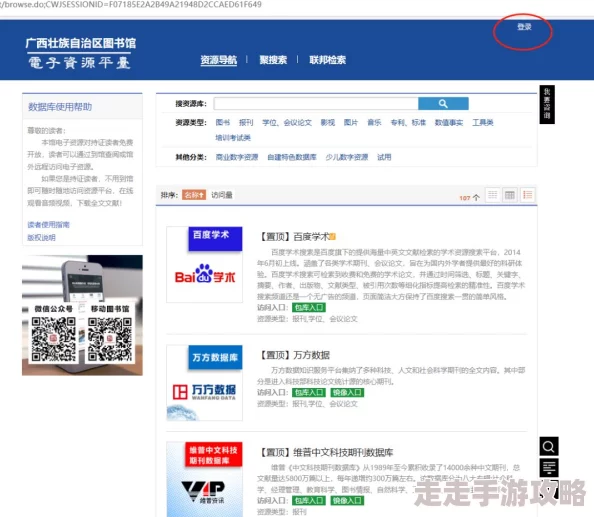Click the 数据库使用帮助 panel heading

(60, 107)
